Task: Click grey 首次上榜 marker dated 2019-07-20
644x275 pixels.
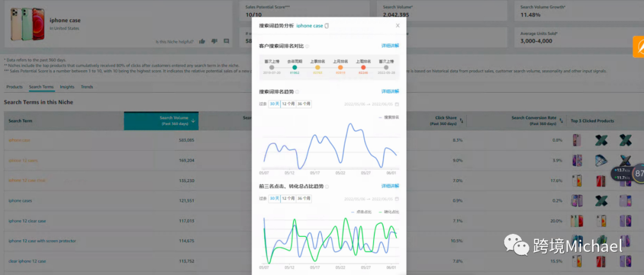Action: 271,67
